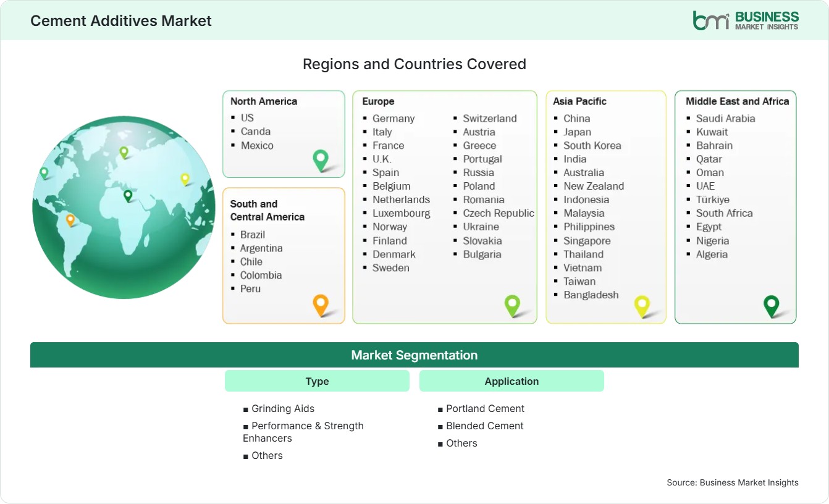This screenshot has height=504, width=829.
Task: Click Mexico in North America list
Action: [x=257, y=146]
